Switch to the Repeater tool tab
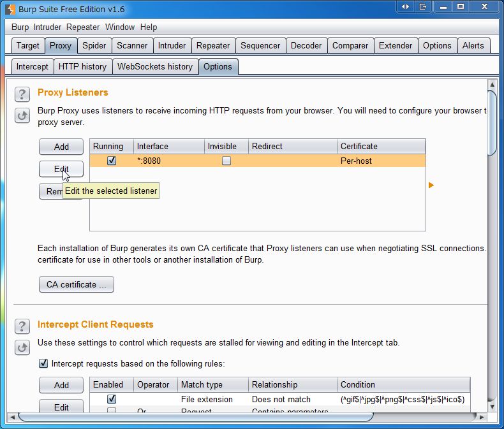 (x=213, y=46)
